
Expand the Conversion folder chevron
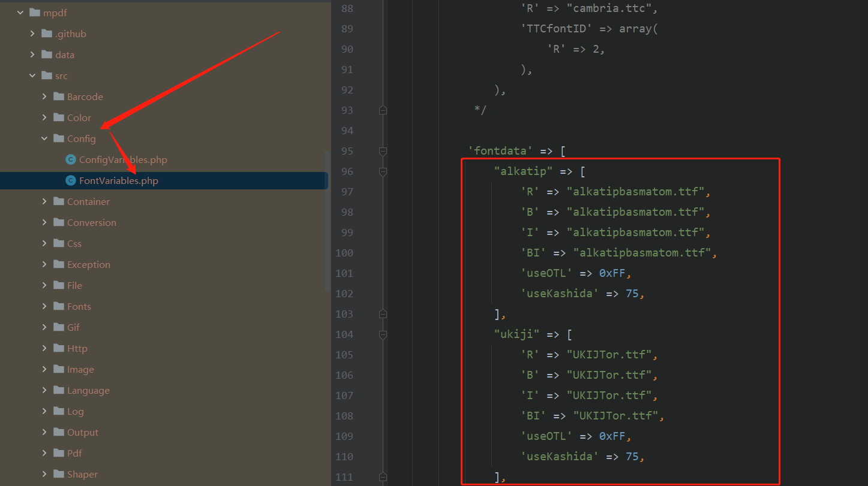click(44, 222)
